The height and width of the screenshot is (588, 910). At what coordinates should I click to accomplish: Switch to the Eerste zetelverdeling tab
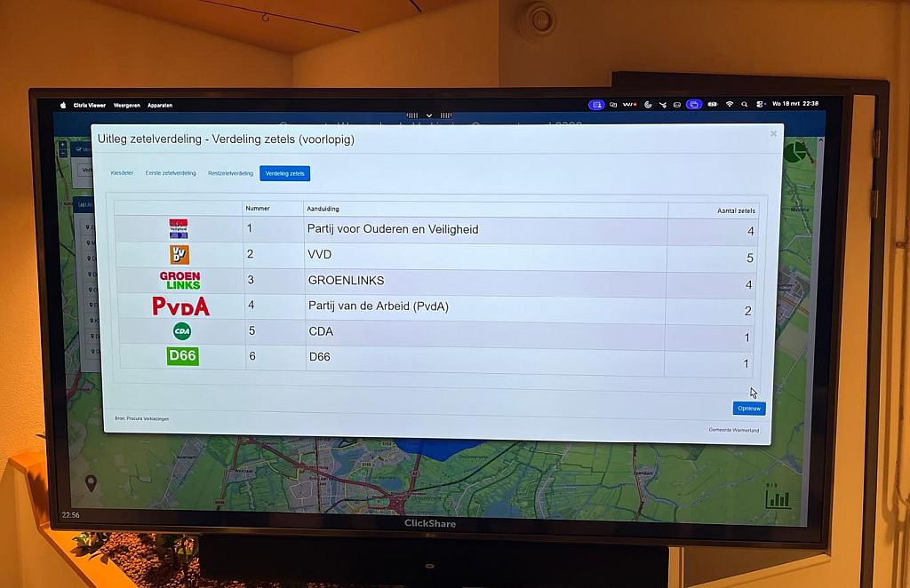click(171, 173)
